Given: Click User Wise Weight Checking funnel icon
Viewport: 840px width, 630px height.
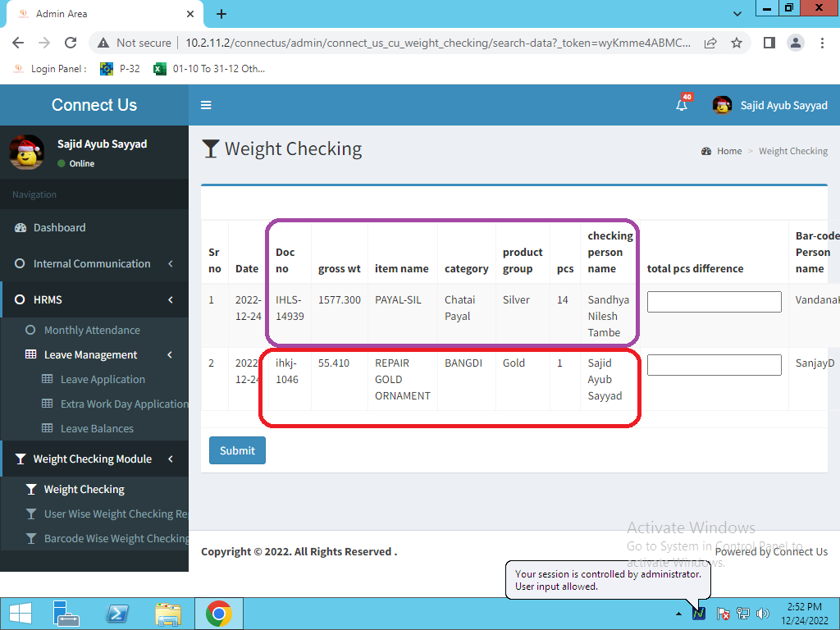Looking at the screenshot, I should point(31,514).
